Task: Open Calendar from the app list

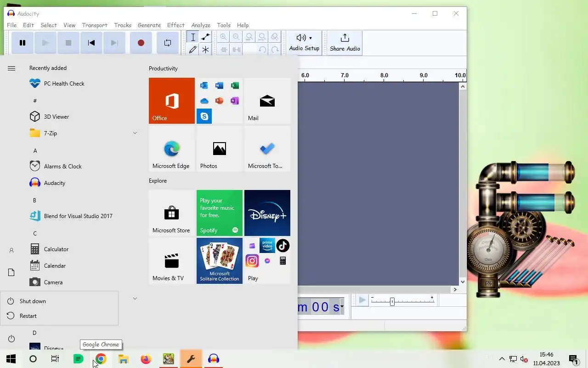Action: pos(83,266)
